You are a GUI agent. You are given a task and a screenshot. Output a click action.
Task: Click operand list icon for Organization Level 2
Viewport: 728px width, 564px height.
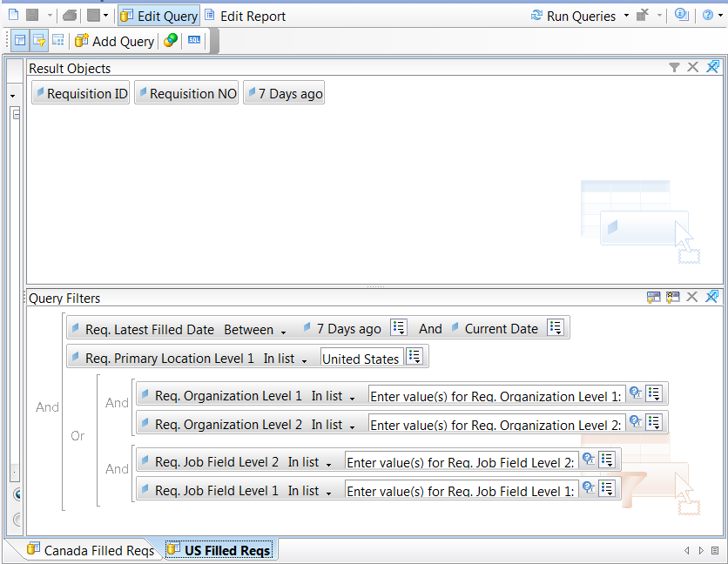654,422
